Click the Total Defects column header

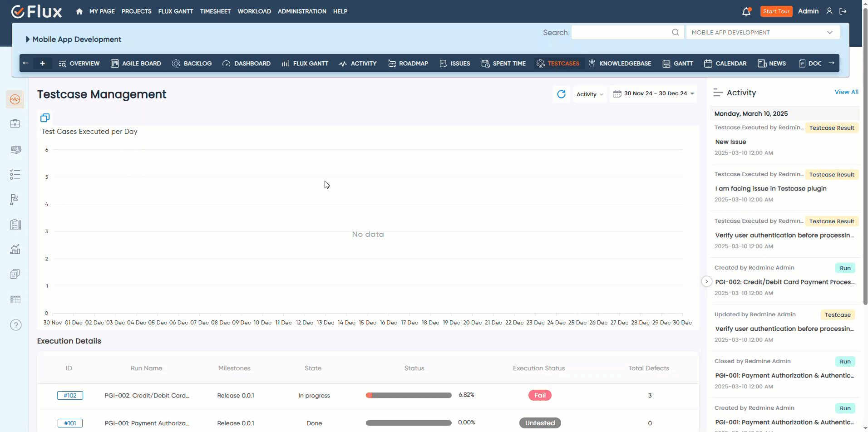point(648,368)
